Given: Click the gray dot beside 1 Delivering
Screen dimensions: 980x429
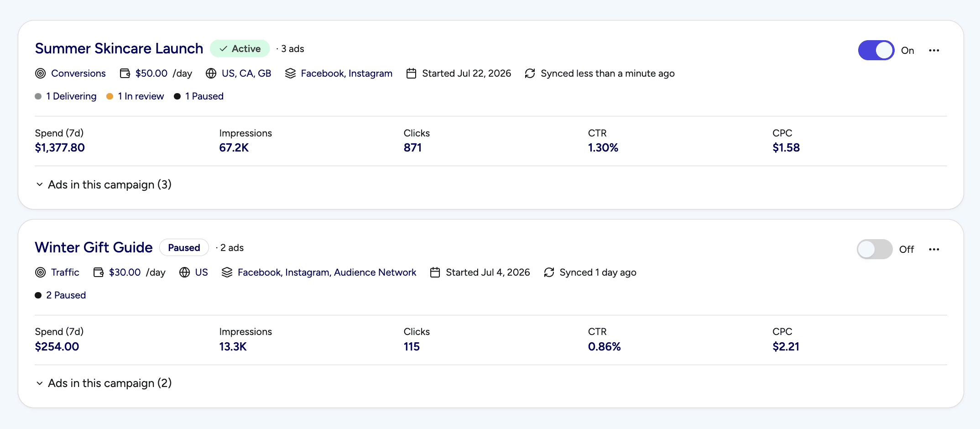Looking at the screenshot, I should 38,96.
